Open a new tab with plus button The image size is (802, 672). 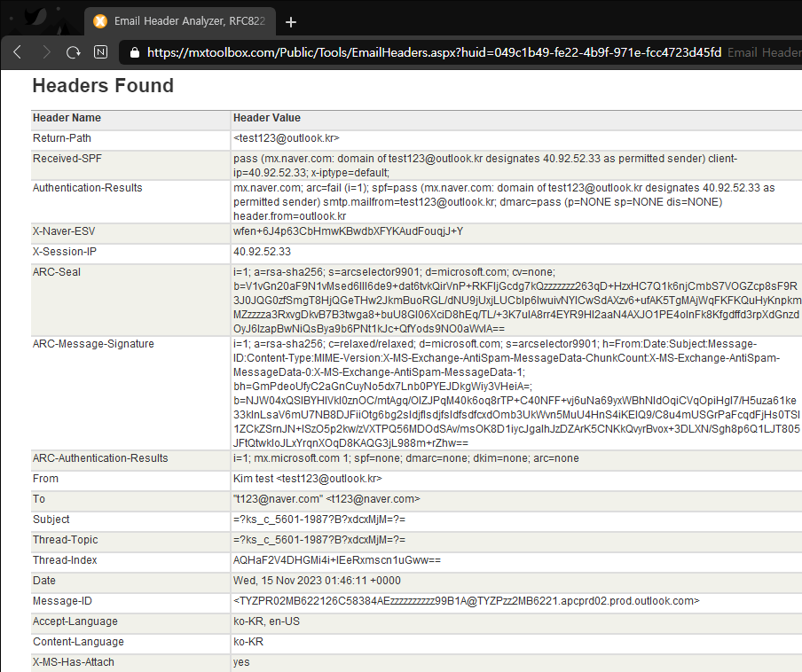coord(290,22)
